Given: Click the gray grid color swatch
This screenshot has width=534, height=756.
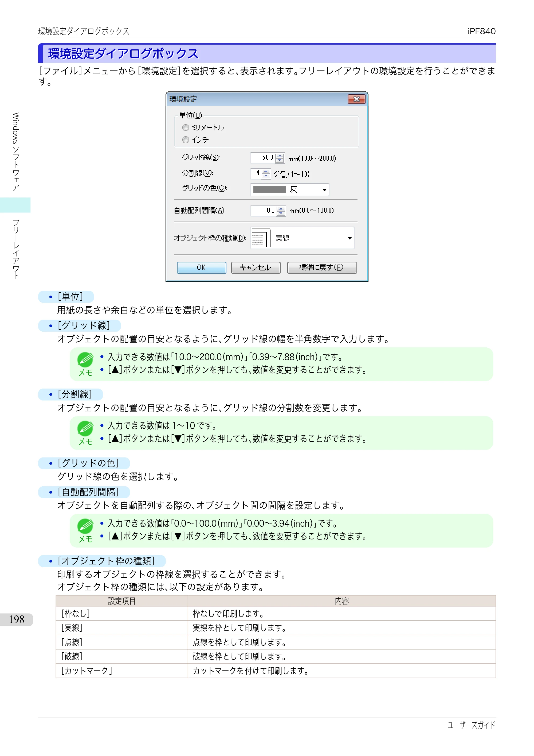Looking at the screenshot, I should click(x=269, y=190).
